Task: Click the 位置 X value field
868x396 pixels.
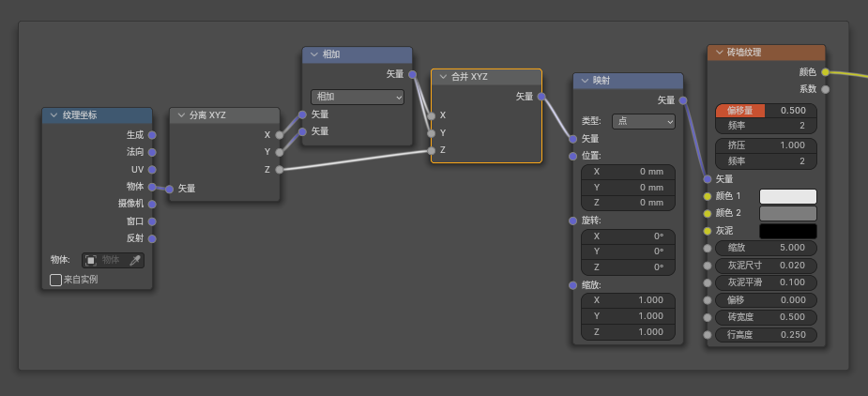Action: (628, 172)
